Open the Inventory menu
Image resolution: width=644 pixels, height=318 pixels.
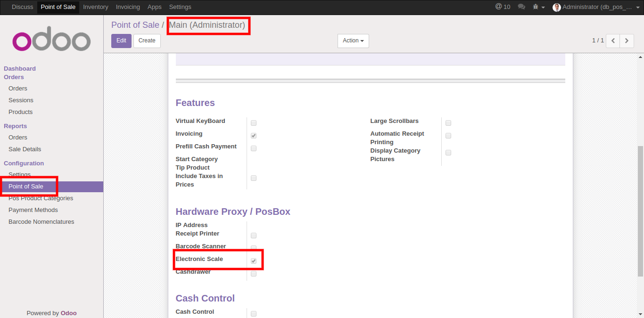(x=96, y=7)
